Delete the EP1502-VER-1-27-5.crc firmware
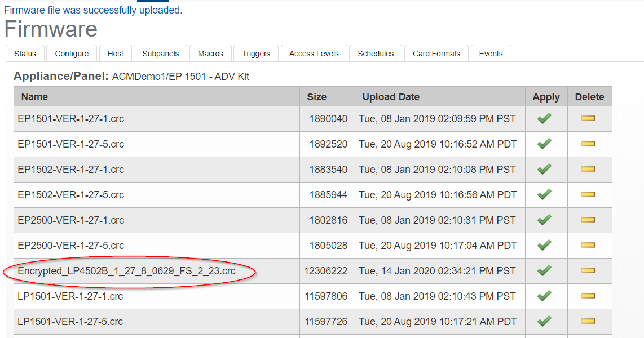Screen dimensions: 644x338 point(588,194)
